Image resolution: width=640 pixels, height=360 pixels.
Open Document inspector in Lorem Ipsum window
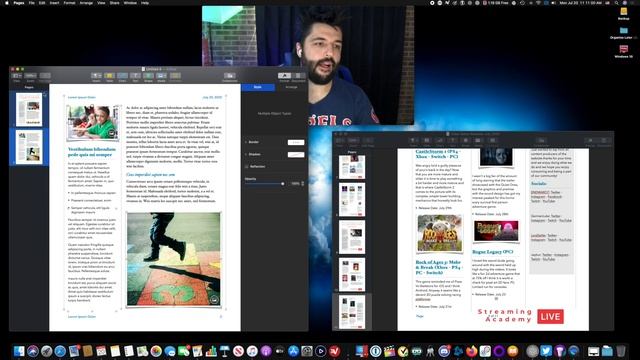tap(298, 76)
